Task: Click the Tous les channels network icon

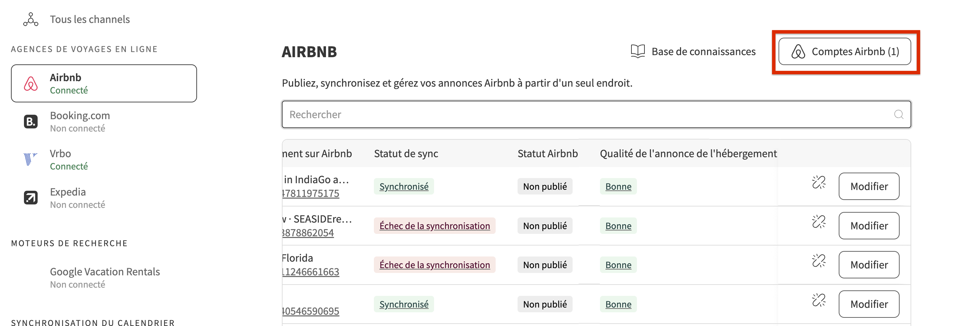Action: [30, 20]
